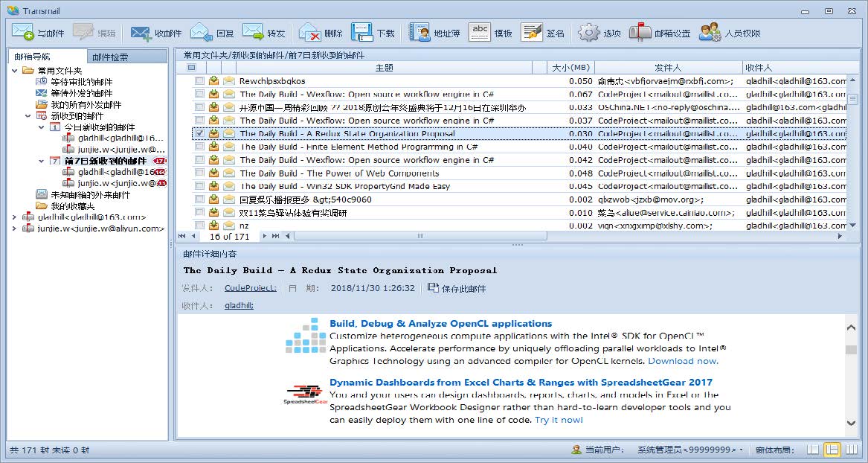Expand the junjie.w@aliyun.com account node
This screenshot has width=868, height=463.
14,229
